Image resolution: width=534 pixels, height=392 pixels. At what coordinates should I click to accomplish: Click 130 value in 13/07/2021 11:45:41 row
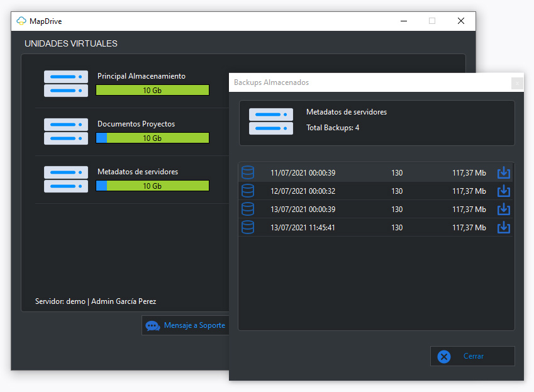point(397,228)
